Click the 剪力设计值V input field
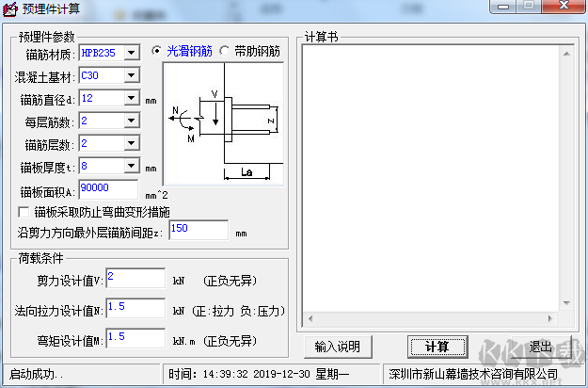Image resolution: width=588 pixels, height=388 pixels. pyautogui.click(x=135, y=278)
